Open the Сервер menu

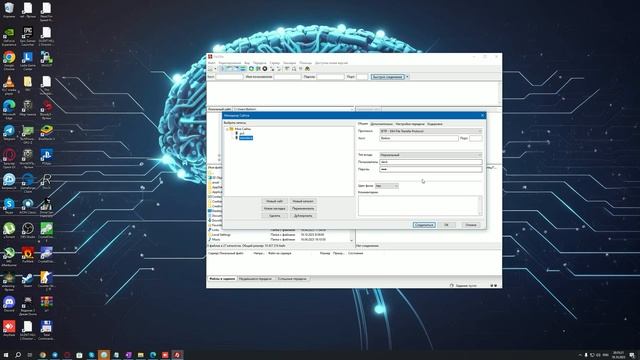[275, 63]
